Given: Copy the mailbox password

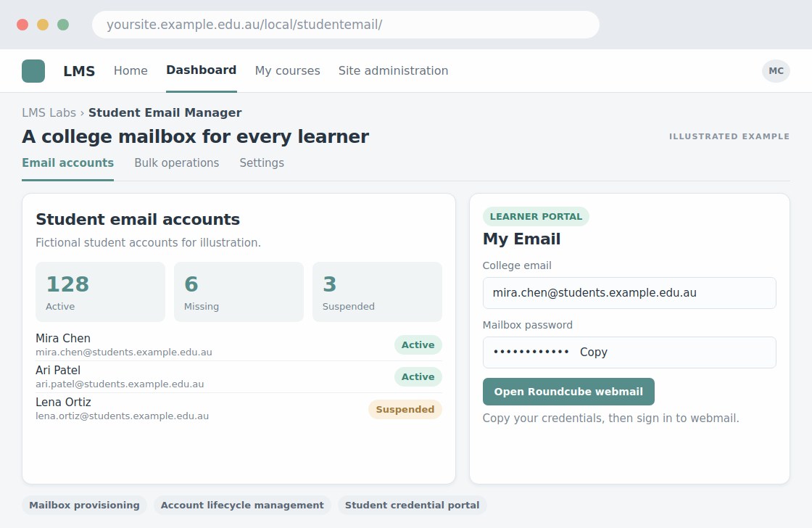Looking at the screenshot, I should [x=594, y=352].
